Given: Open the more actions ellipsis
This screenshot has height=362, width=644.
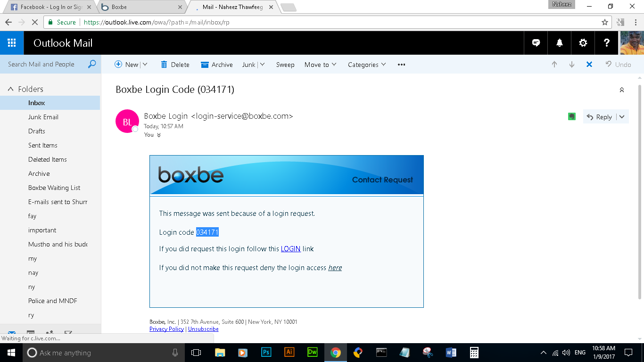Looking at the screenshot, I should pyautogui.click(x=401, y=65).
